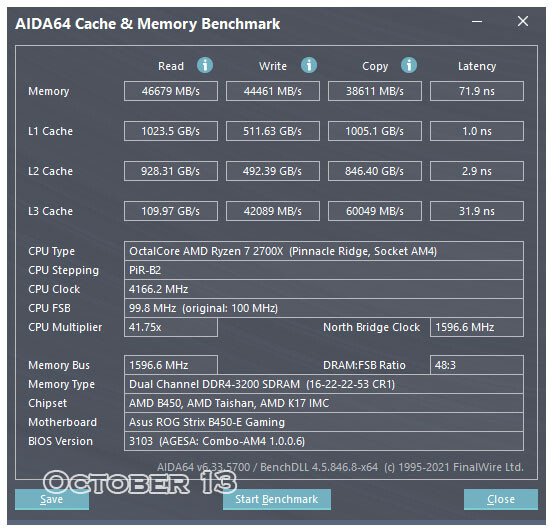Click the Memory Write value 44461 MB/s
555x532 pixels.
click(x=273, y=91)
